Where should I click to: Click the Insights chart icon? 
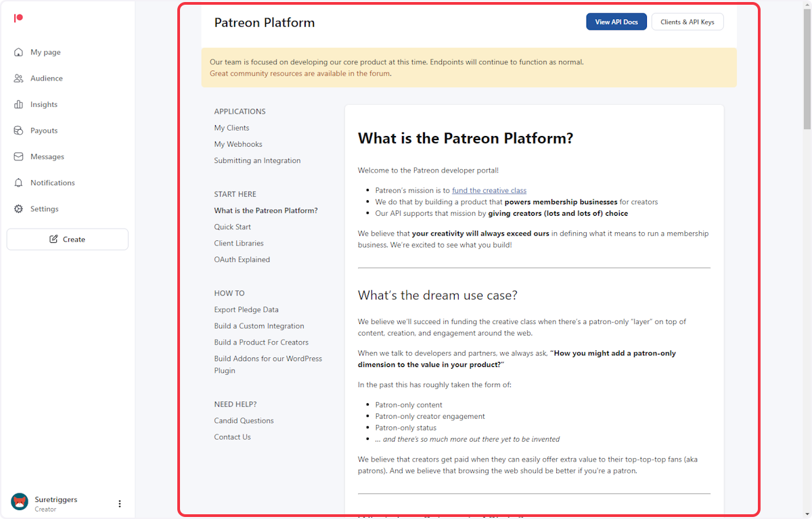click(18, 104)
